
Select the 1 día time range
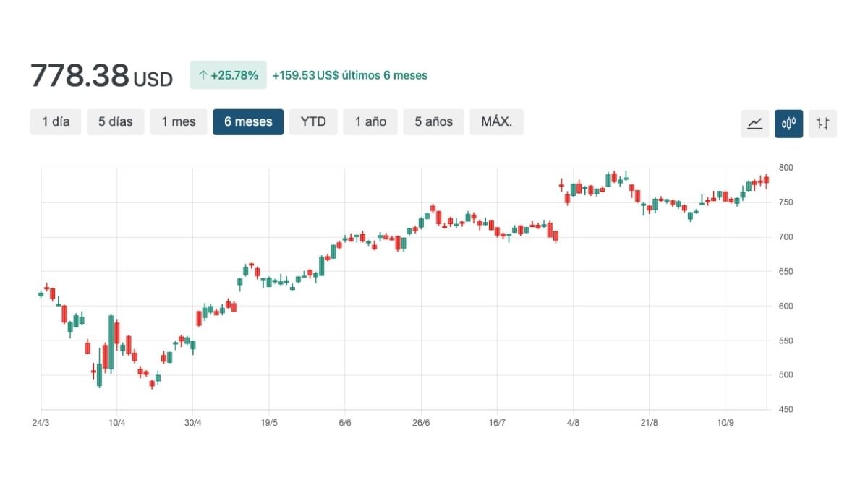tap(56, 122)
